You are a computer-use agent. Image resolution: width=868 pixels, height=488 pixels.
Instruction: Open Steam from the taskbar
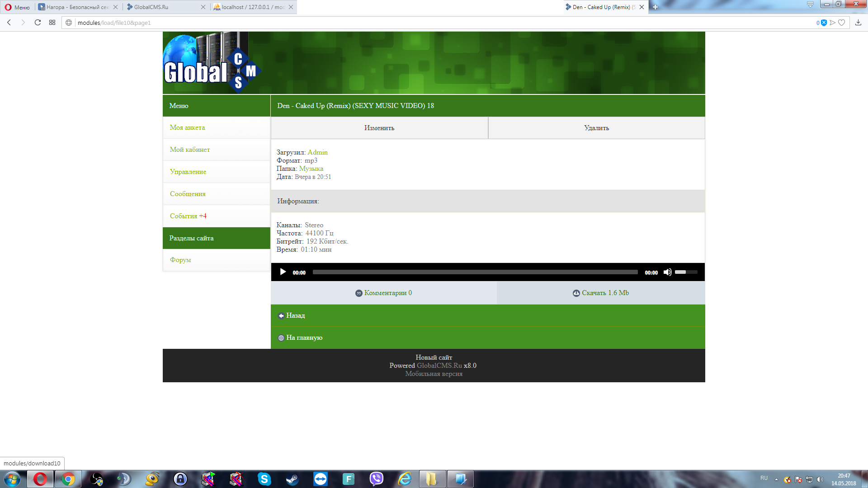(x=292, y=479)
